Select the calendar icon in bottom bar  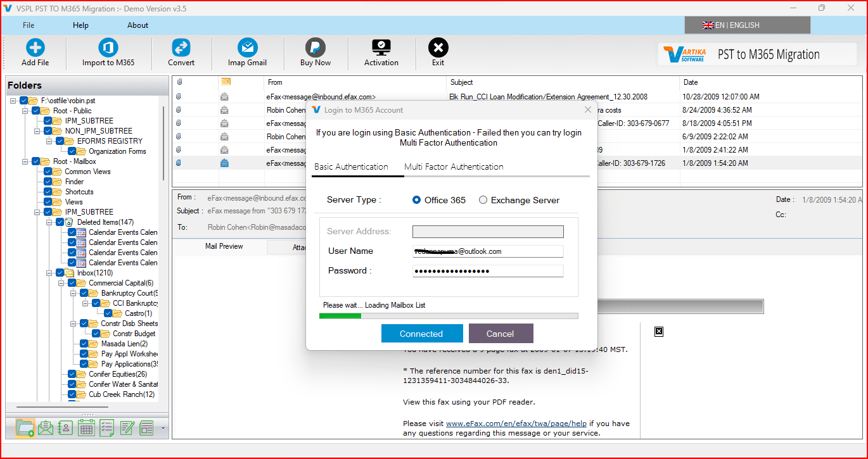(x=86, y=428)
